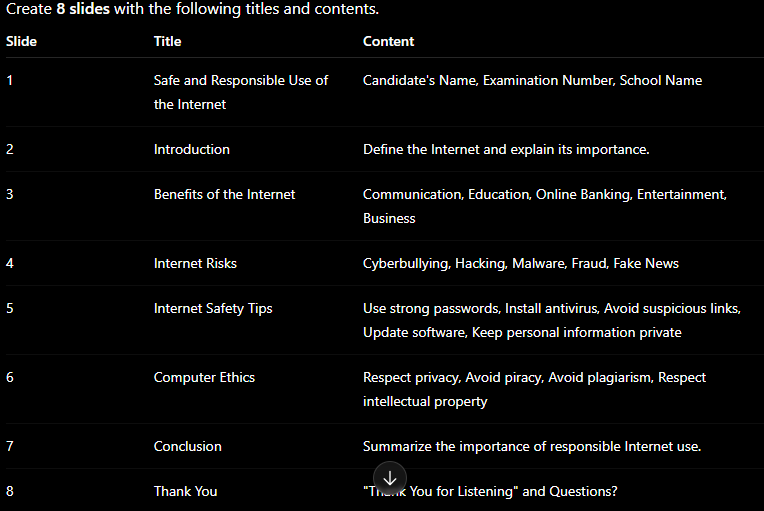Click the 'Benefits of the Internet' title

225,194
